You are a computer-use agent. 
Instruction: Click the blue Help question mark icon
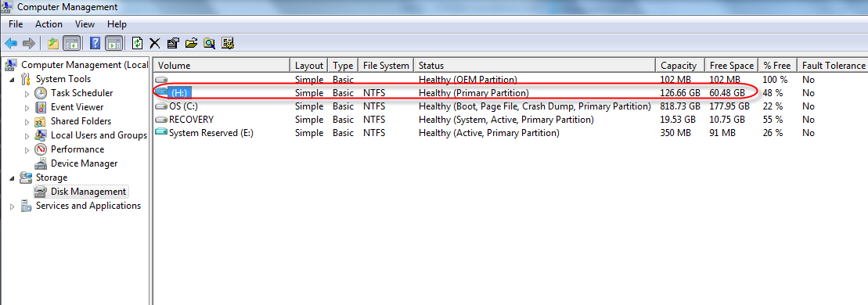(x=95, y=43)
